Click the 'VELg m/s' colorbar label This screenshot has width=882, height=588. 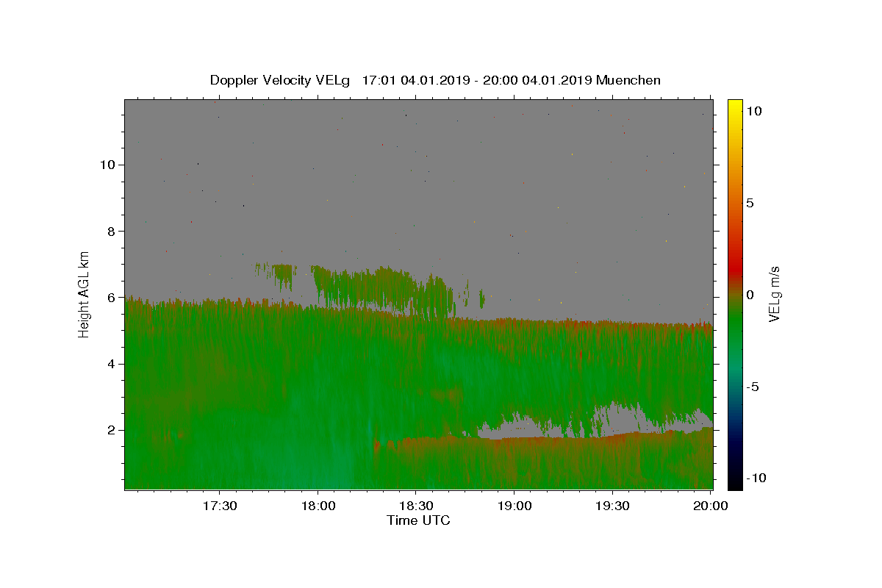pyautogui.click(x=774, y=294)
